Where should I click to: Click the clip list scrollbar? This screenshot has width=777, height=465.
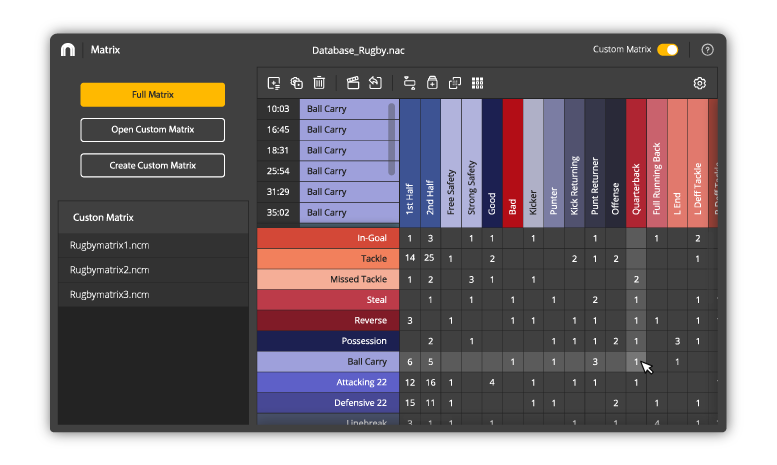coord(392,130)
